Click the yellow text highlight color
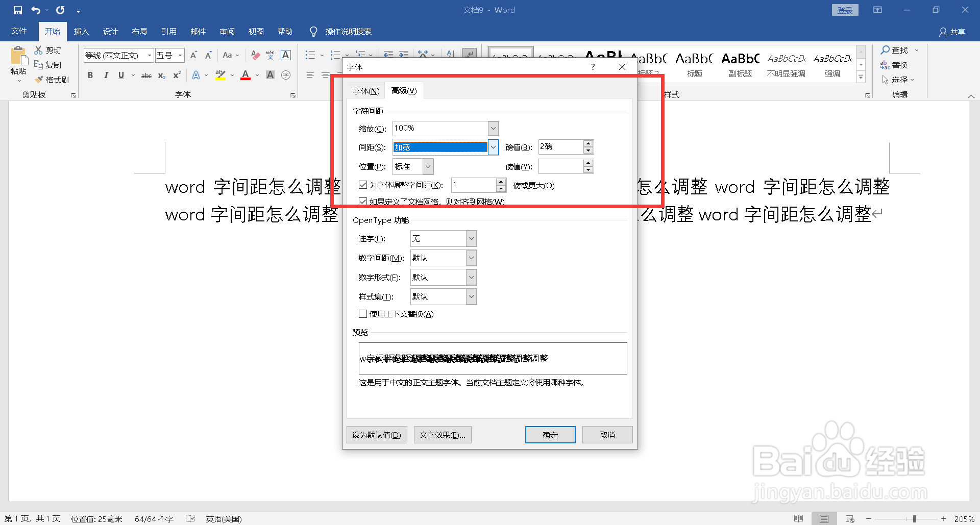Screen dimensions: 980x525 (x=220, y=75)
